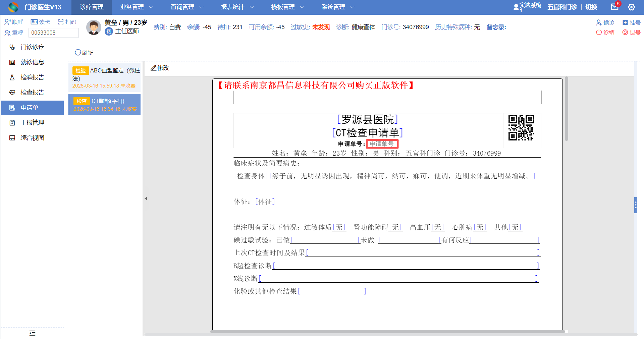Click the 读卡 card reader icon

coord(34,22)
